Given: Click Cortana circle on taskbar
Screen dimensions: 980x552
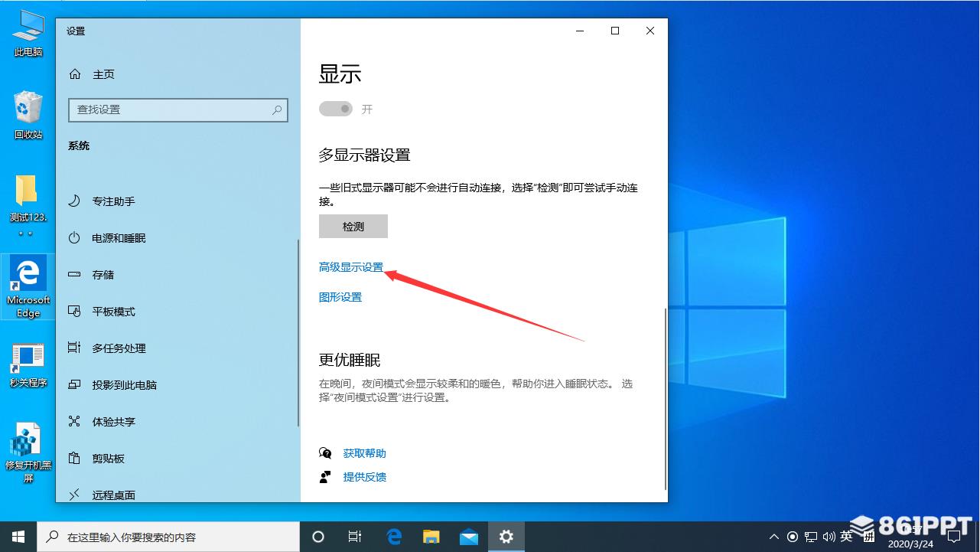Looking at the screenshot, I should point(319,537).
